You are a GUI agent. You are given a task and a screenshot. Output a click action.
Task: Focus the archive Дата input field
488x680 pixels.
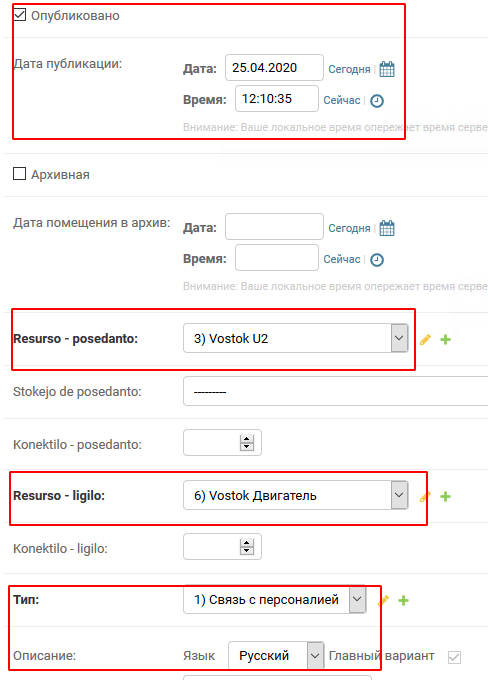coord(274,226)
